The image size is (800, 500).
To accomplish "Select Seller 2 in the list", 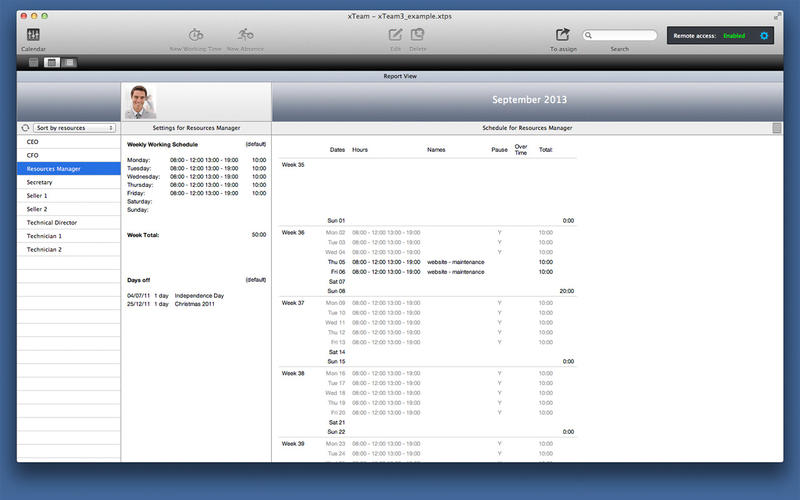I will 69,209.
